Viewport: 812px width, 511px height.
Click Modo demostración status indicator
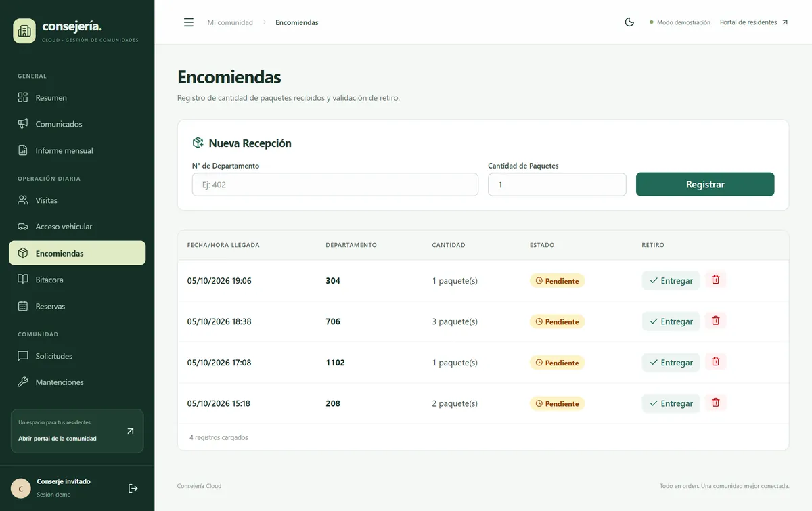pyautogui.click(x=680, y=22)
